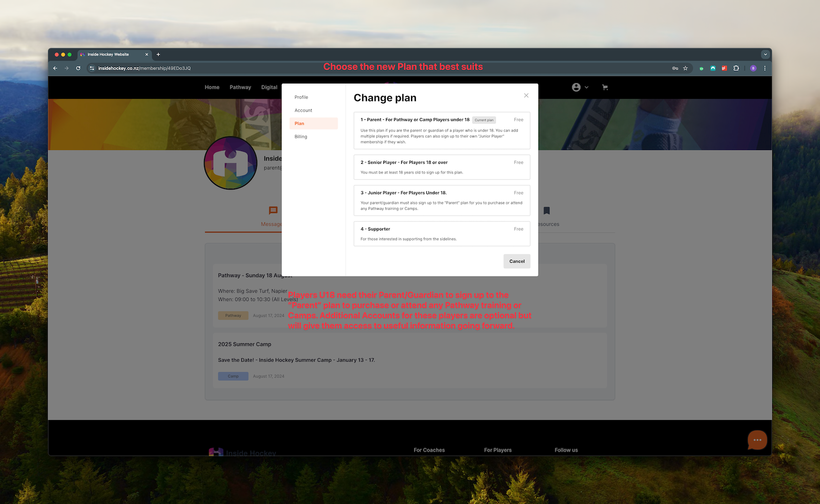Image resolution: width=820 pixels, height=504 pixels.
Task: Open the teal arch extension icon
Action: click(x=713, y=68)
